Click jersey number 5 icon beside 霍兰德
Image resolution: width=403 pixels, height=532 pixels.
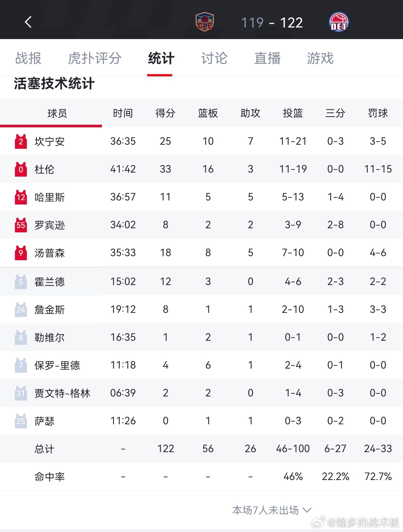point(21,281)
